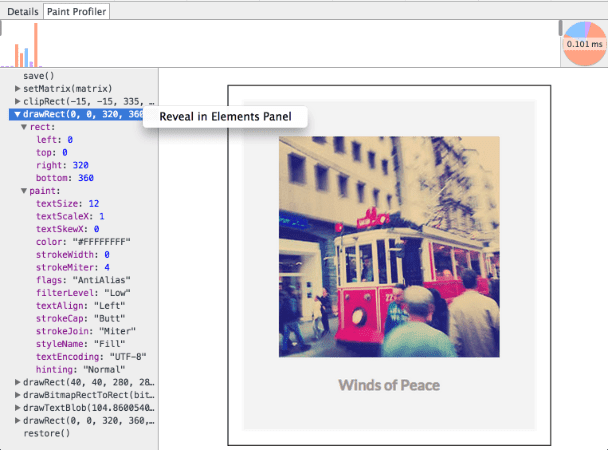Expand the drawRect(40, 40, 280 command
The width and height of the screenshot is (608, 450).
(x=18, y=382)
